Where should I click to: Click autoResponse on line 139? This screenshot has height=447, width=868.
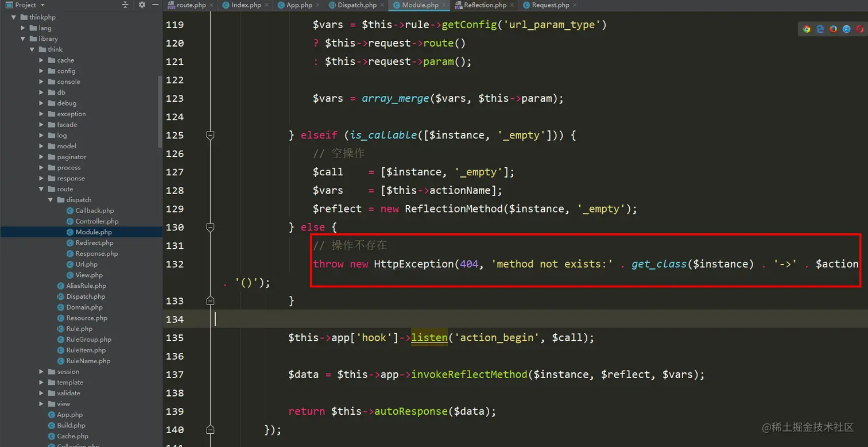coord(411,411)
